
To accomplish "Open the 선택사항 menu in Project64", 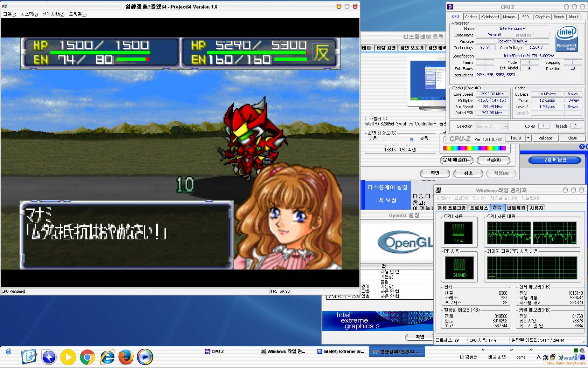I will (x=54, y=14).
